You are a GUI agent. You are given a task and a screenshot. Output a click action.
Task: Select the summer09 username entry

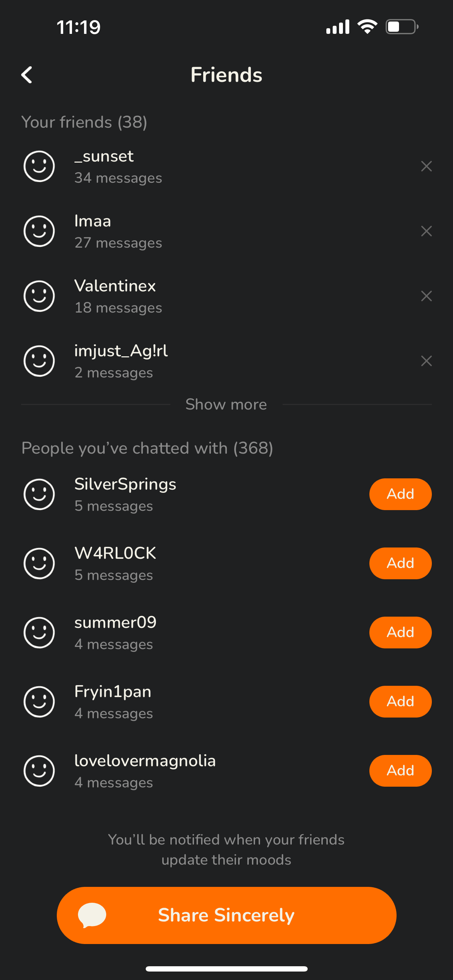coord(115,623)
